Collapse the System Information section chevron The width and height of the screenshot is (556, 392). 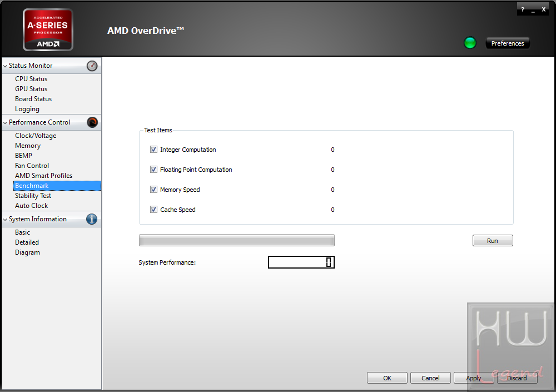5,220
